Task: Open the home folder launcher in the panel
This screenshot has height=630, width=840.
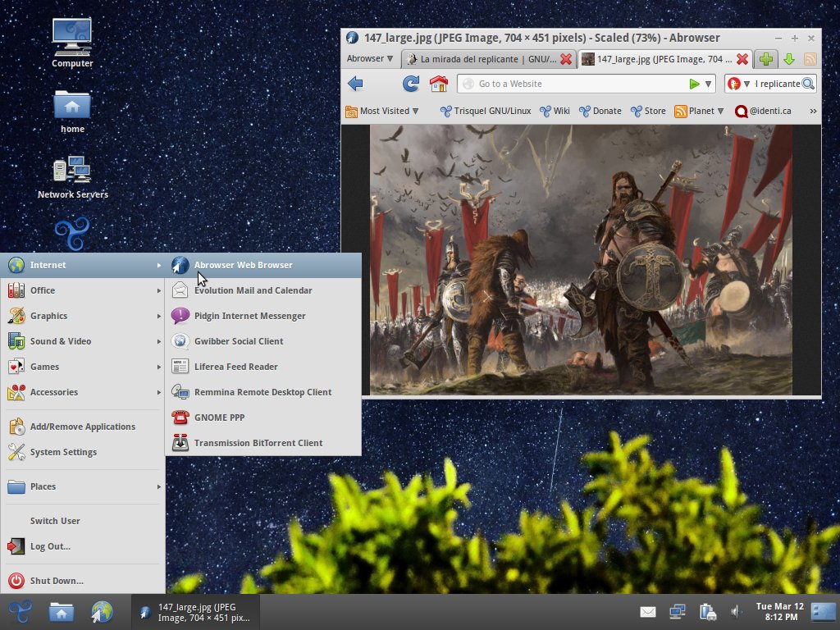Action: point(62,612)
